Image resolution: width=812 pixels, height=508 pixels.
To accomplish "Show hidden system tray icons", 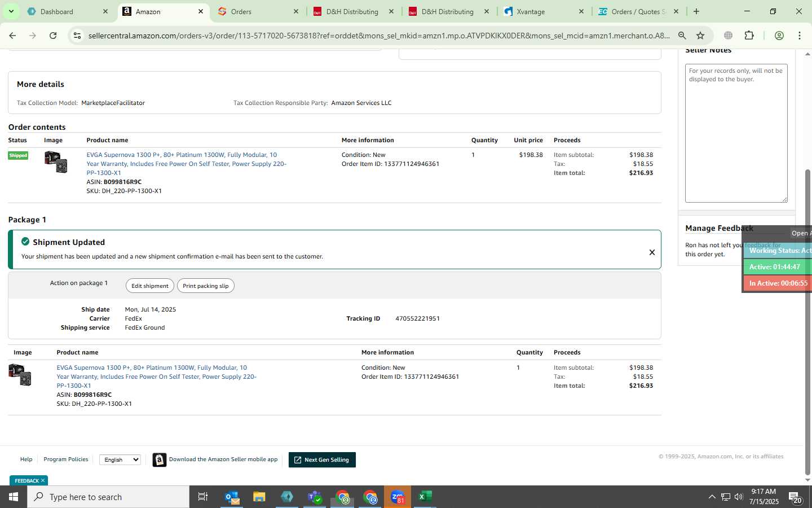I will point(712,497).
